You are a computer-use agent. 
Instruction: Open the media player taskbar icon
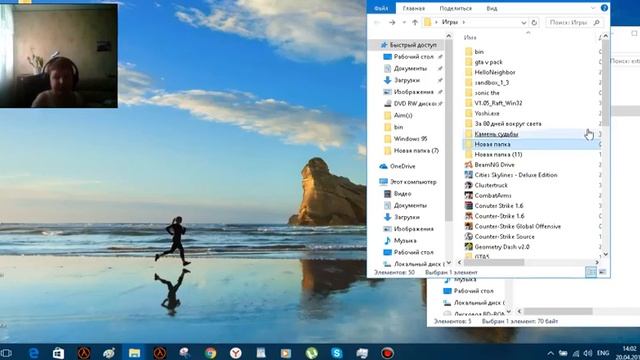click(286, 353)
